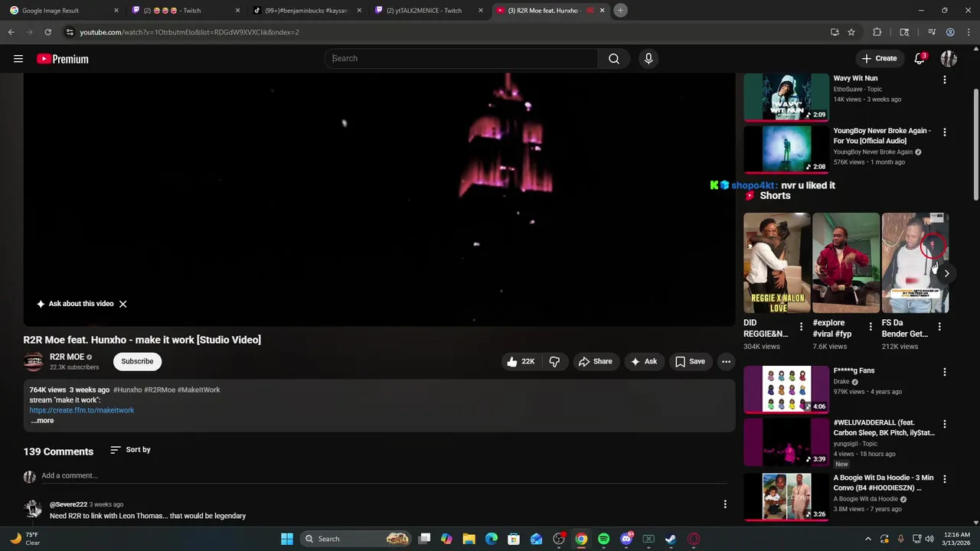Open options for YoungBoy For You video
980x551 pixels.
(x=944, y=132)
